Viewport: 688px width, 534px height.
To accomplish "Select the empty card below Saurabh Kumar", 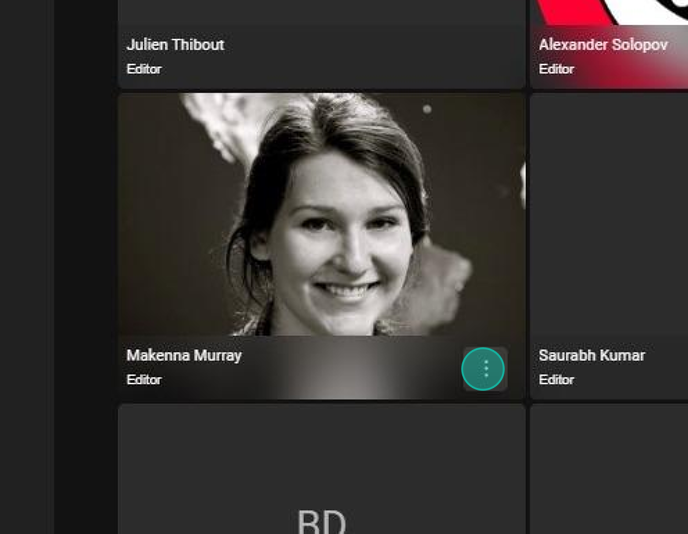I will point(609,469).
